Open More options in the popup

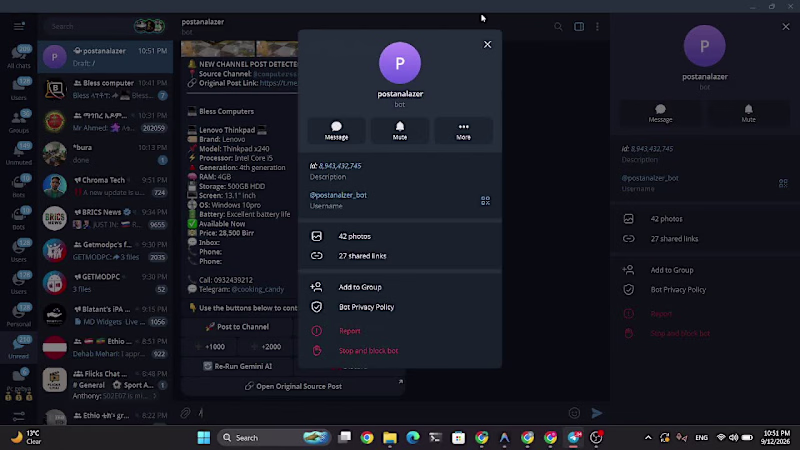pyautogui.click(x=463, y=131)
